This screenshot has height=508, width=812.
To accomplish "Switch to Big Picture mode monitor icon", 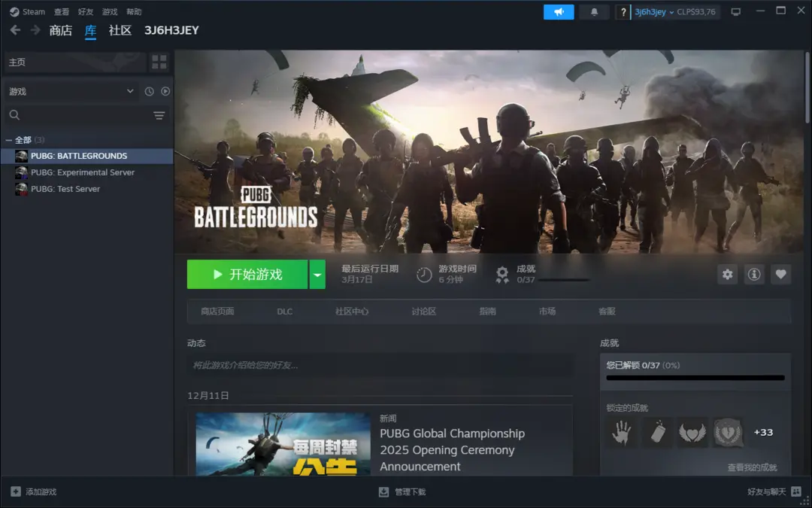I will (735, 11).
